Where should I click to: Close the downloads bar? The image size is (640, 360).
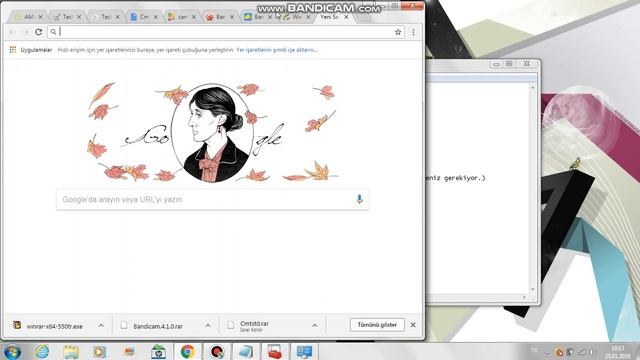pos(413,325)
